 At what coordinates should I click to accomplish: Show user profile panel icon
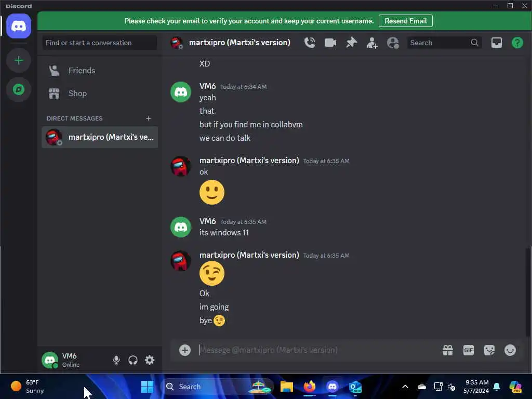click(393, 43)
